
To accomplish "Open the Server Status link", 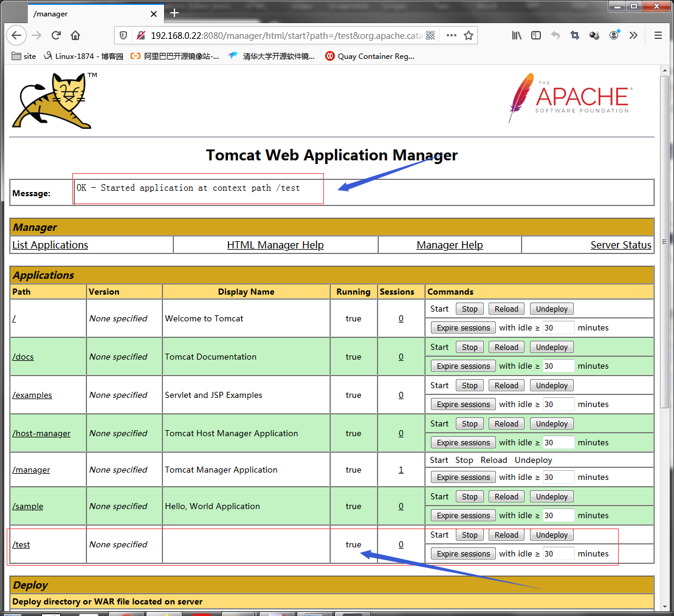I will coord(621,245).
